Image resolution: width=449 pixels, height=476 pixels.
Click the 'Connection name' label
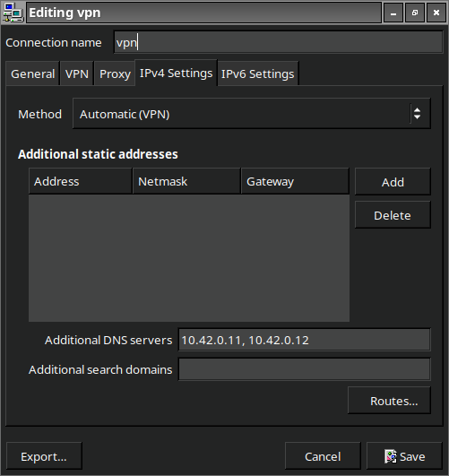54,42
